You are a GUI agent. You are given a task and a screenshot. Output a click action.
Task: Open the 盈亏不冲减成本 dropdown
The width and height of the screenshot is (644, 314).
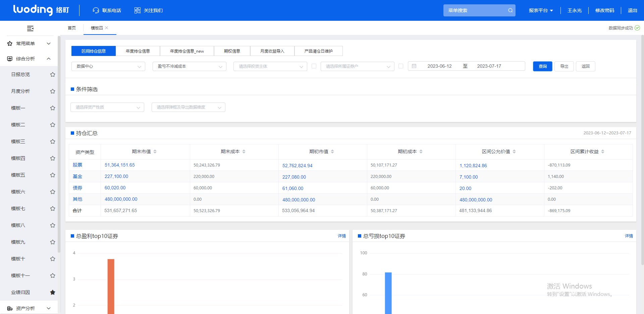[190, 66]
